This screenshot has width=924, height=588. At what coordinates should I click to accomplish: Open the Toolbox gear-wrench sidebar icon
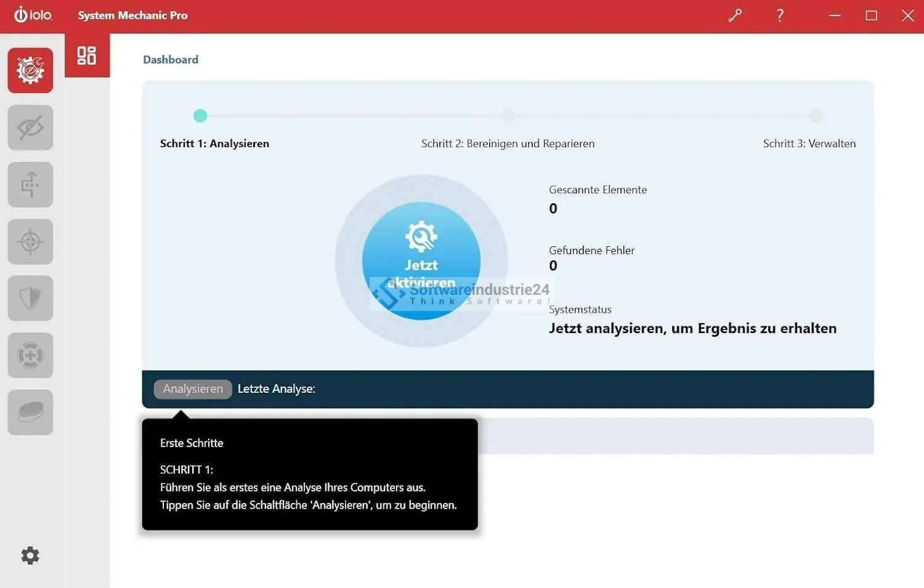(30, 70)
